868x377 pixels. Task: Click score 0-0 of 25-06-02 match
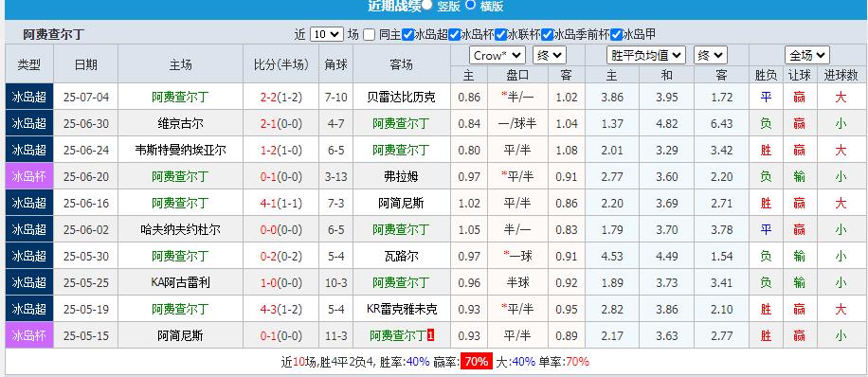click(269, 229)
